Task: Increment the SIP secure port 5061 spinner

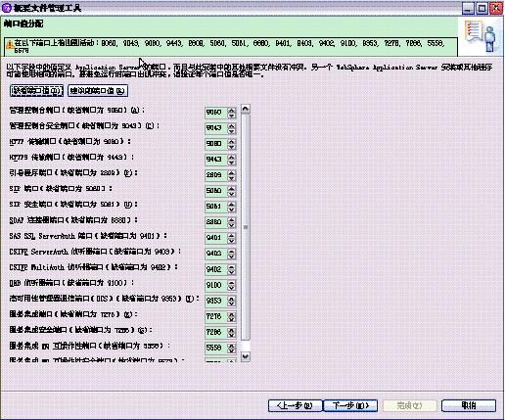Action: point(232,204)
